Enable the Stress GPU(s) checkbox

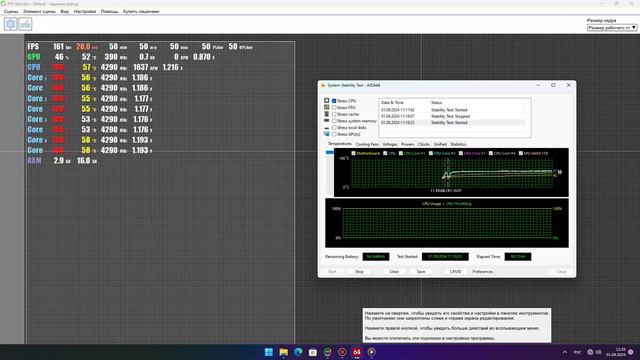click(334, 134)
